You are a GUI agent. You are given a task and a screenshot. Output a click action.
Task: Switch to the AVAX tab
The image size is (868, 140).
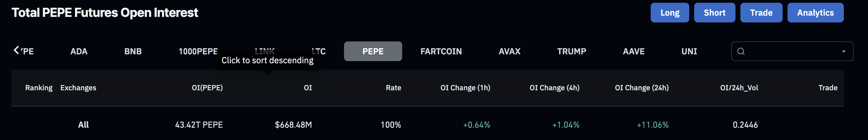point(510,51)
